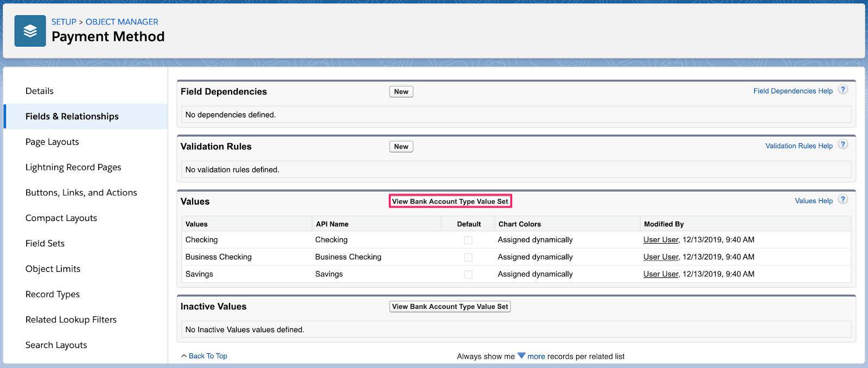Click View Bank Account Type Value Set under Inactive Values
The width and height of the screenshot is (868, 368).
pyautogui.click(x=450, y=307)
